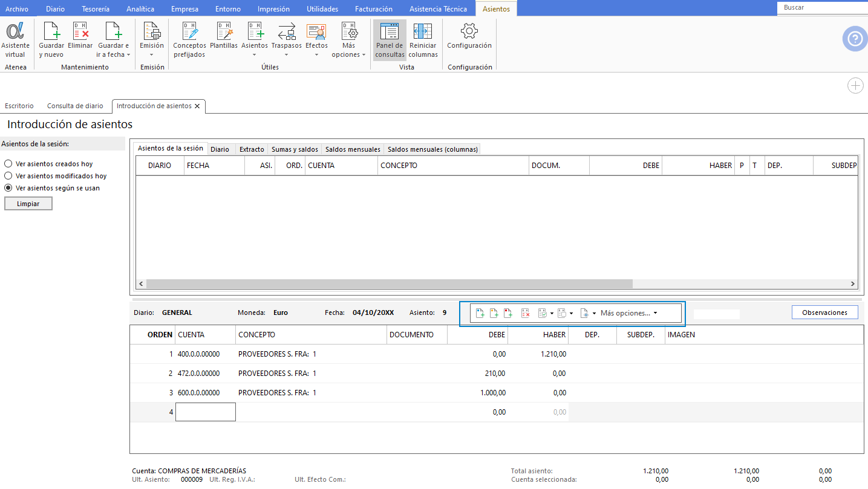Image resolution: width=868 pixels, height=489 pixels.
Task: Open the Diario ribbon tab
Action: point(55,9)
